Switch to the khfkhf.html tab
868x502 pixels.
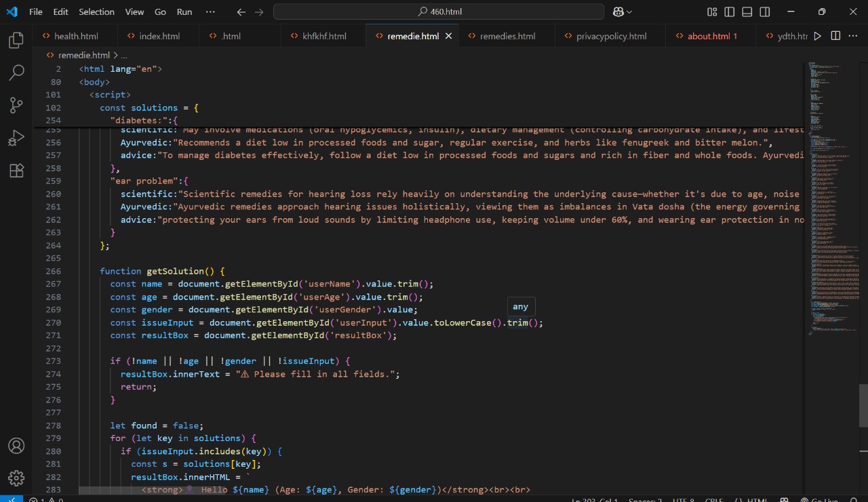click(x=324, y=36)
